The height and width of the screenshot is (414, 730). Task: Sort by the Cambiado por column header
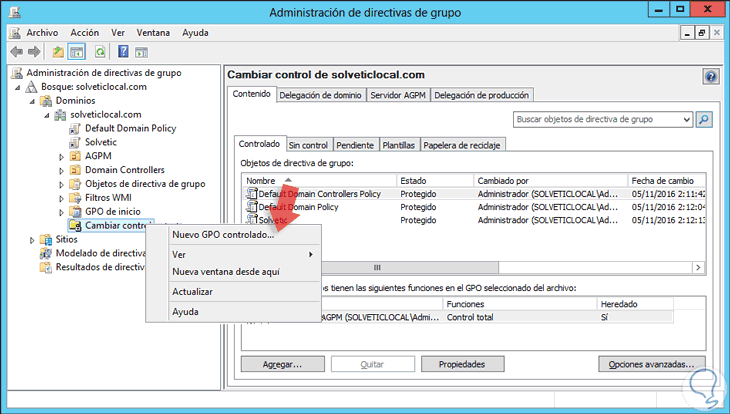550,181
